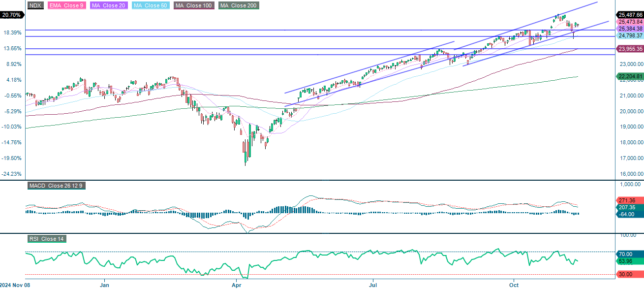Click the 4.18% axis label

pos(13,80)
